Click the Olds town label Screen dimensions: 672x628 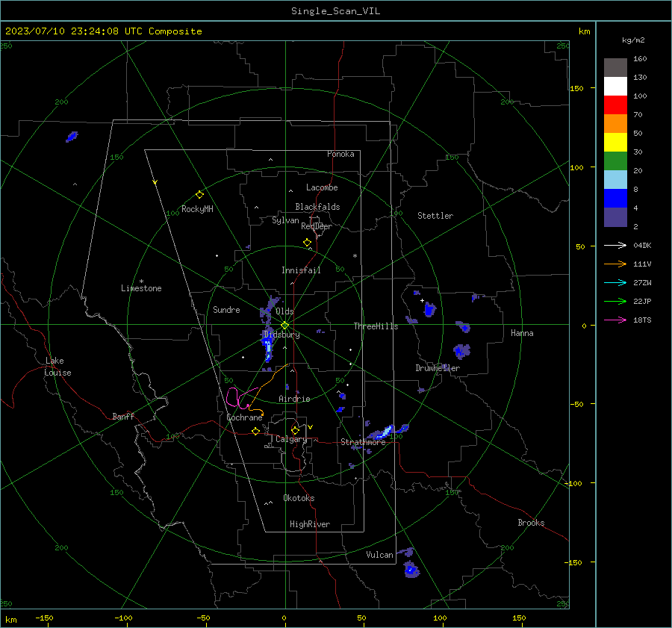tap(284, 311)
